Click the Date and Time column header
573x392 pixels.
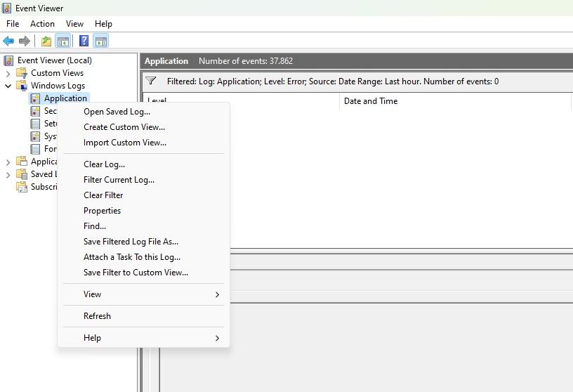(x=371, y=101)
